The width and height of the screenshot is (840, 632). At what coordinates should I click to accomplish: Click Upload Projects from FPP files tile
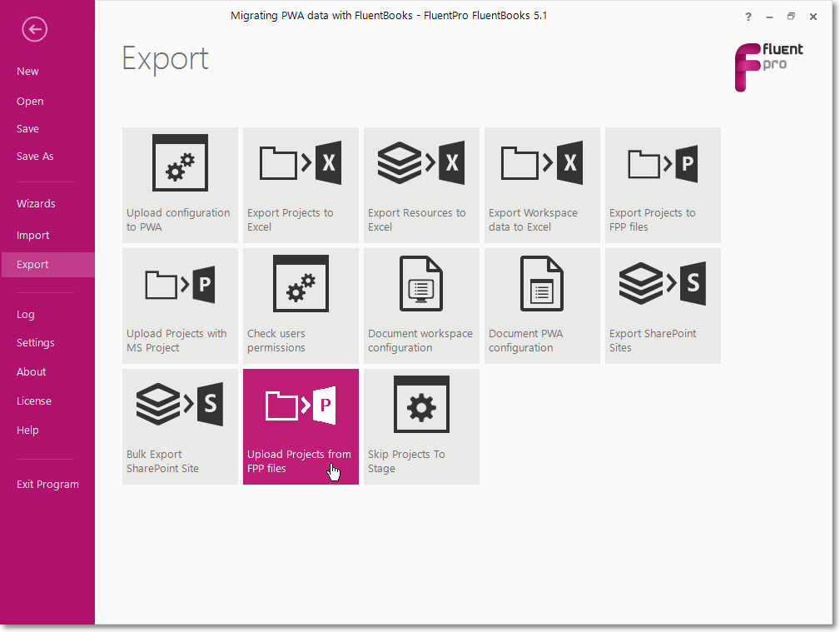tap(301, 426)
